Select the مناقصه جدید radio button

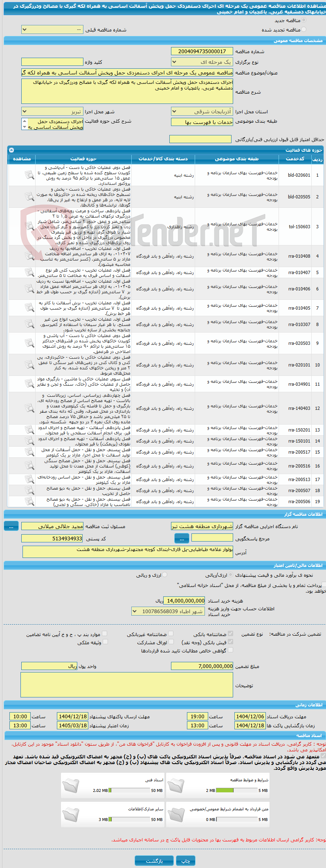[304, 20]
